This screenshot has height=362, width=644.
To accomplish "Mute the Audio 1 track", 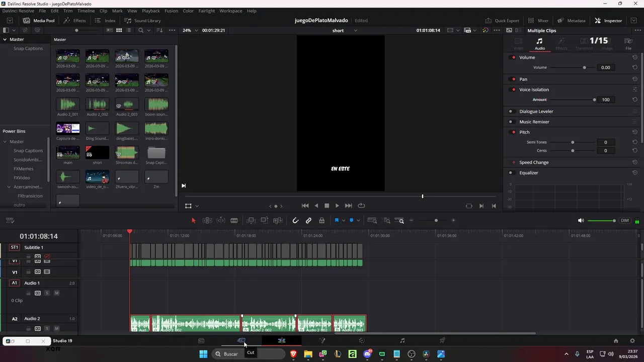I will [56, 293].
